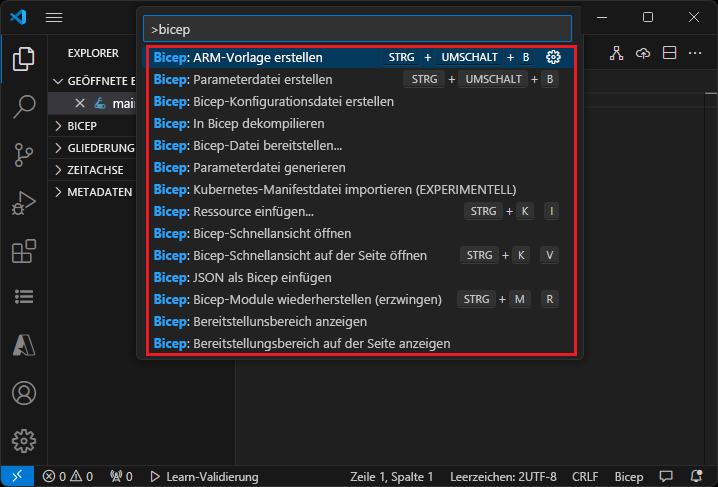Open the Explorer view in activity bar
718x487 pixels.
tap(24, 59)
